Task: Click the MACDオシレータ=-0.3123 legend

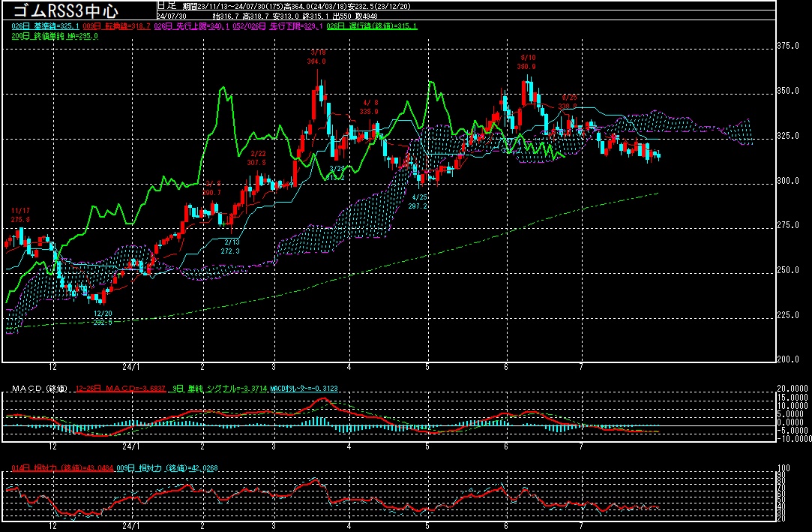Action: point(304,389)
